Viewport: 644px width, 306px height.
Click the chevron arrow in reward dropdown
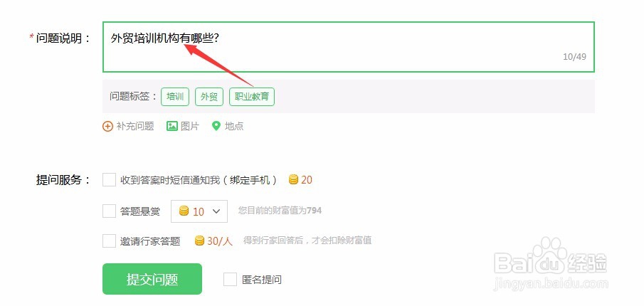(216, 211)
